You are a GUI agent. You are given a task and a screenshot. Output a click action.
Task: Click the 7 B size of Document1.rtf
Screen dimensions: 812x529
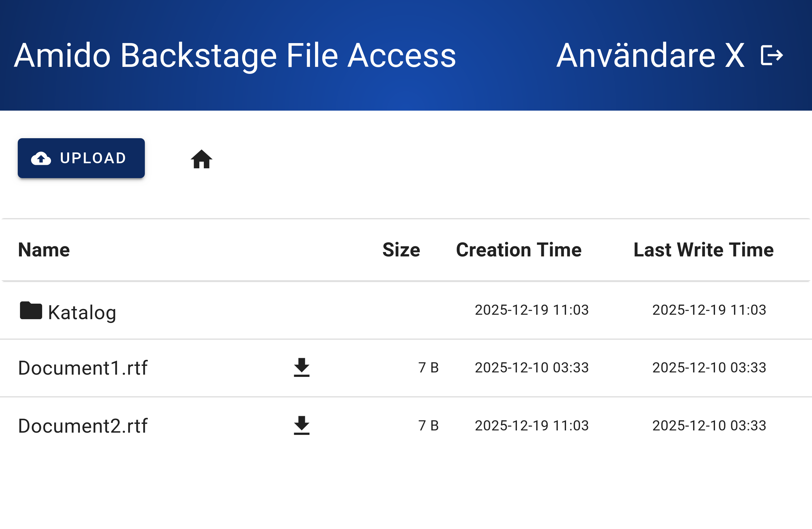click(429, 368)
